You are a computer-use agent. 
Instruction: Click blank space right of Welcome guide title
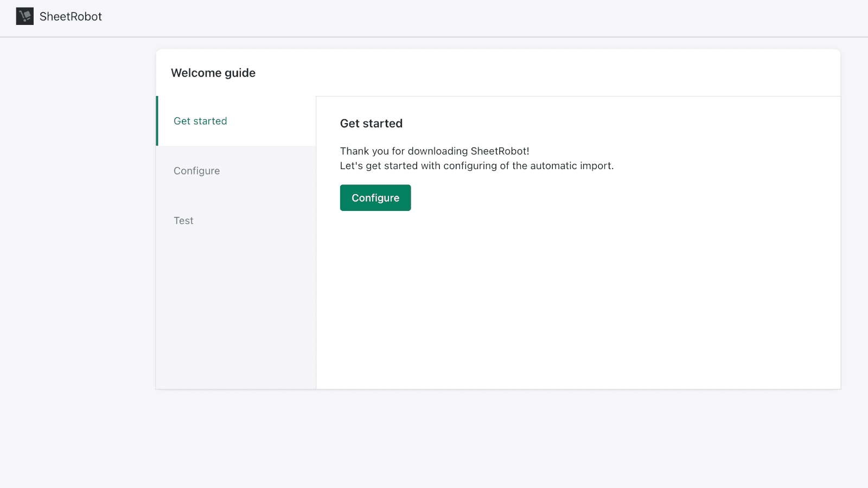(542, 73)
